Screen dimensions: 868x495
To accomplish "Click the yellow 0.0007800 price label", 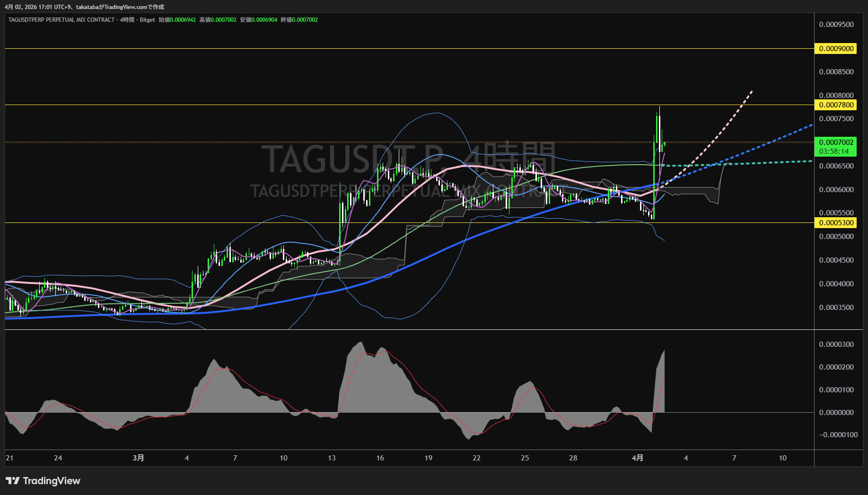I will pyautogui.click(x=836, y=105).
